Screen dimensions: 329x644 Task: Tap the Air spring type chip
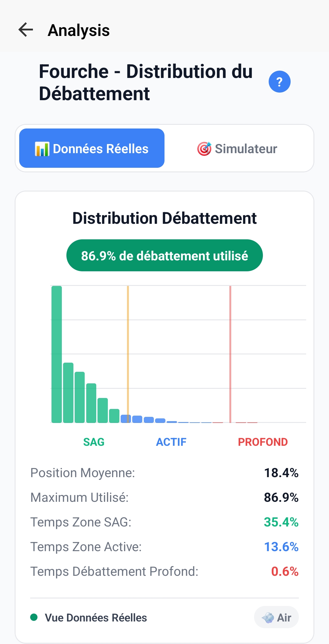point(276,617)
